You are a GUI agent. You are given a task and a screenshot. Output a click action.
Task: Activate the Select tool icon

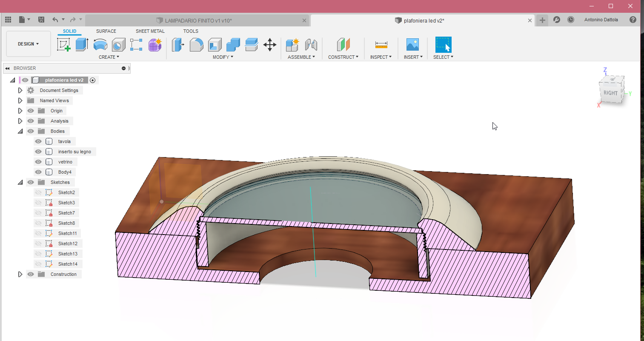[x=443, y=44]
